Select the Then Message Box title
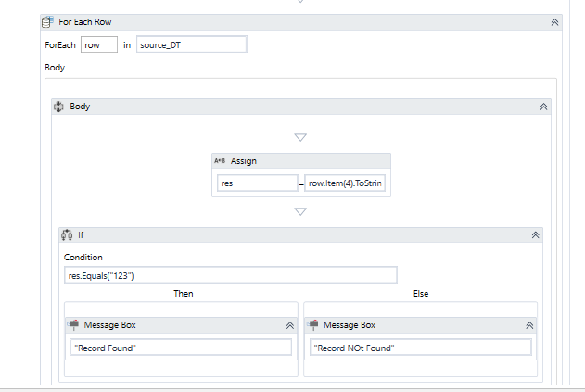 point(109,325)
